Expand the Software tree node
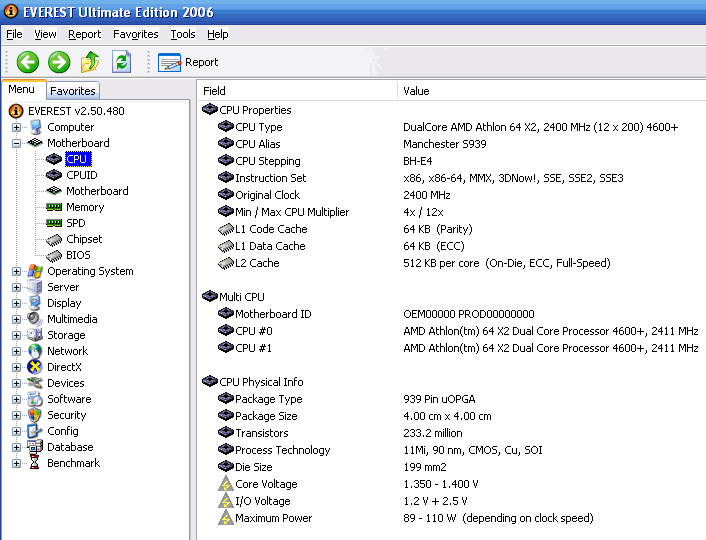 16,399
